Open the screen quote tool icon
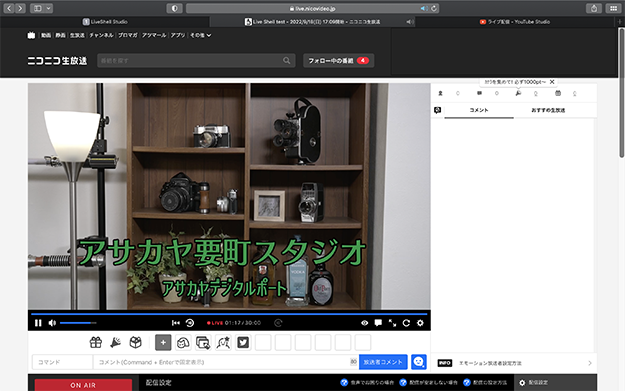Viewport: 625px width, 391px height. pyautogui.click(x=203, y=342)
